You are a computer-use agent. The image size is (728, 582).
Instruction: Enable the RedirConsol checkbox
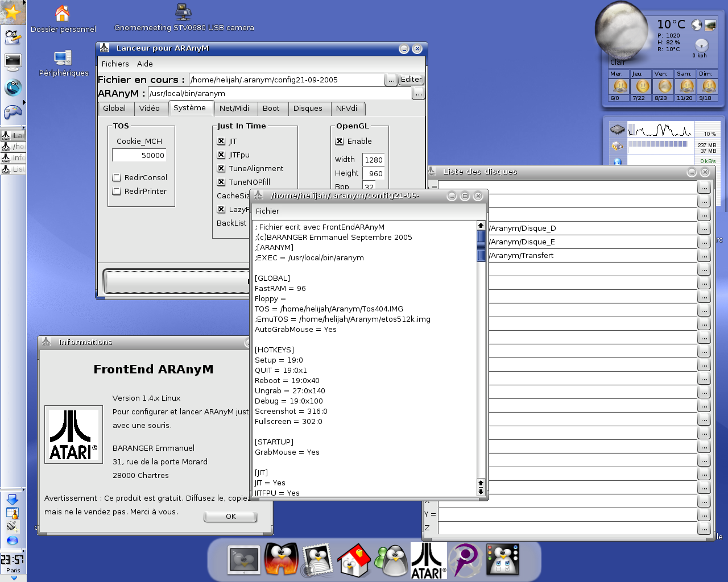[x=117, y=178]
